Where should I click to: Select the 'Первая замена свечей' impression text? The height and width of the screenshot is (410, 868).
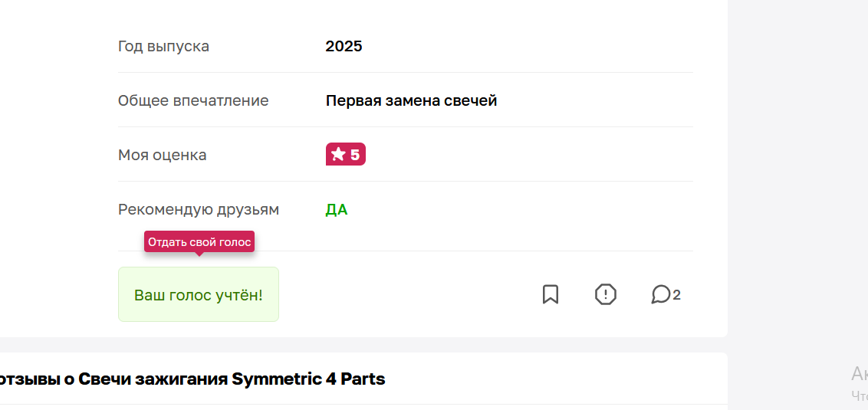point(411,100)
